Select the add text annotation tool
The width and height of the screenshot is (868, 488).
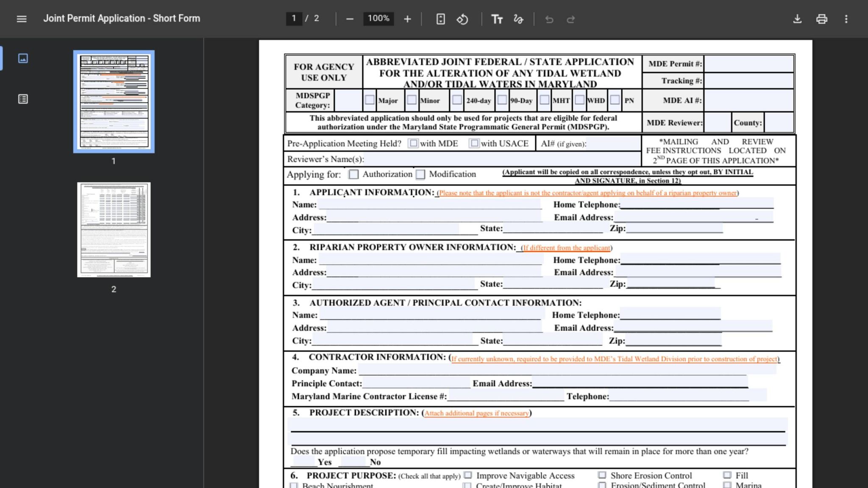497,19
